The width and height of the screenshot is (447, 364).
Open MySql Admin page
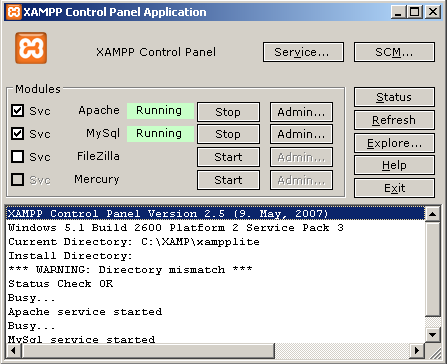pos(301,134)
